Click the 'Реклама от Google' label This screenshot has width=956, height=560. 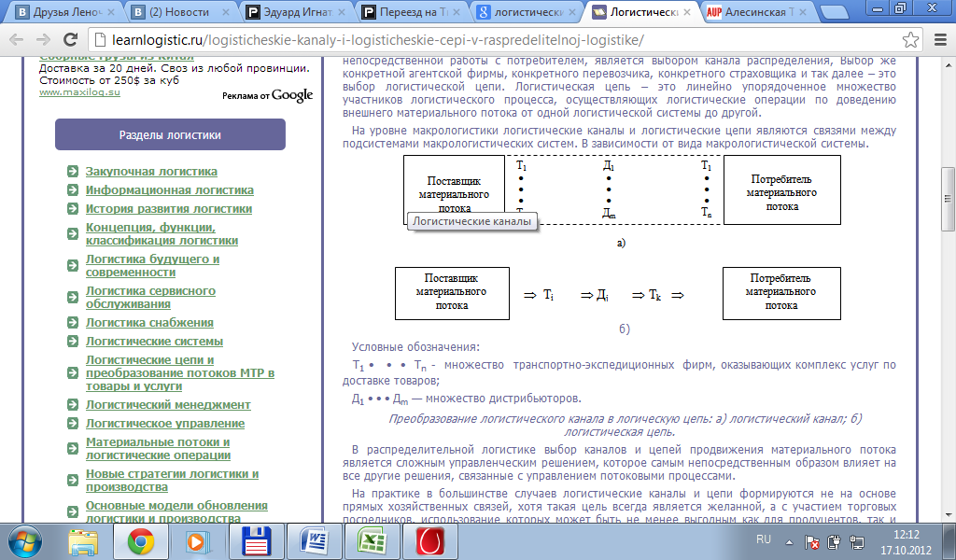[267, 96]
